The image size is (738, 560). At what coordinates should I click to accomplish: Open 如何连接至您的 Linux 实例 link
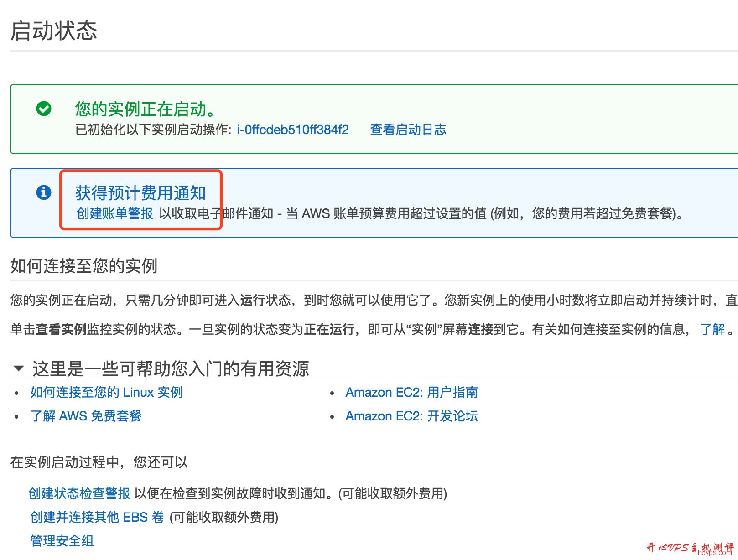(106, 392)
